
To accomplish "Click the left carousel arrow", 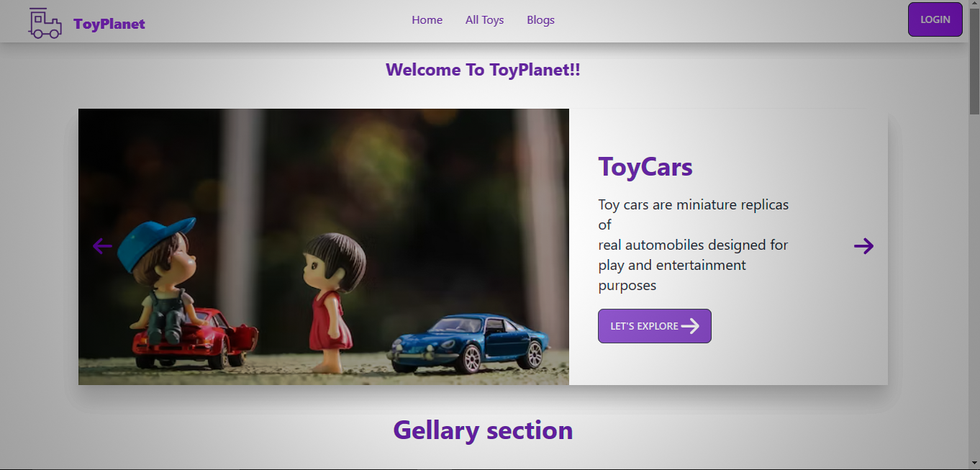I will click(x=102, y=246).
